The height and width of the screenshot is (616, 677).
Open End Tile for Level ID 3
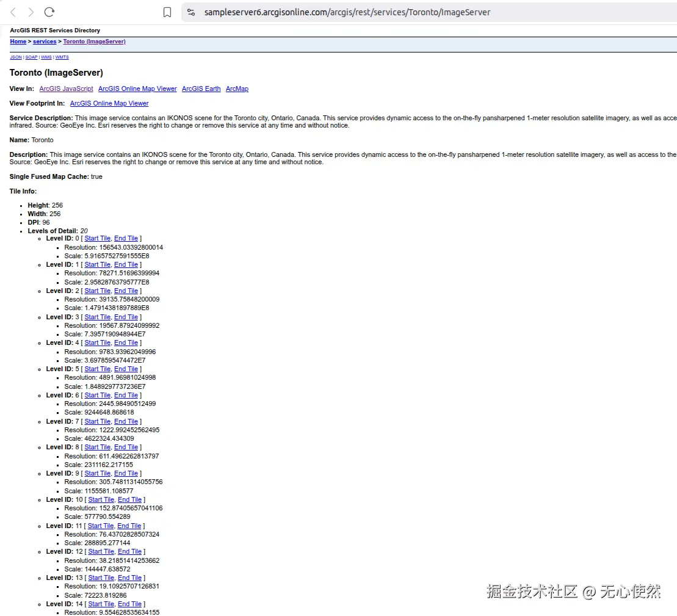tap(126, 317)
